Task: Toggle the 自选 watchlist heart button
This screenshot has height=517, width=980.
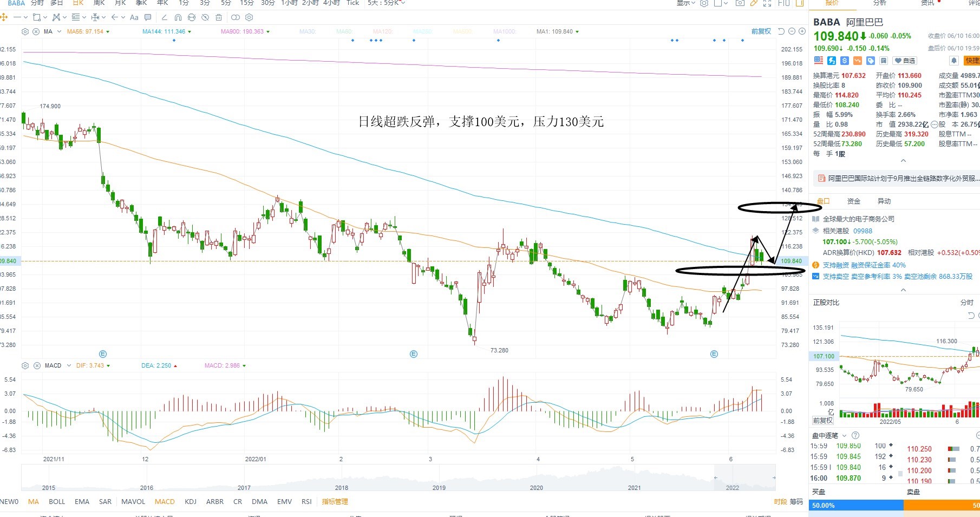Action: click(905, 61)
